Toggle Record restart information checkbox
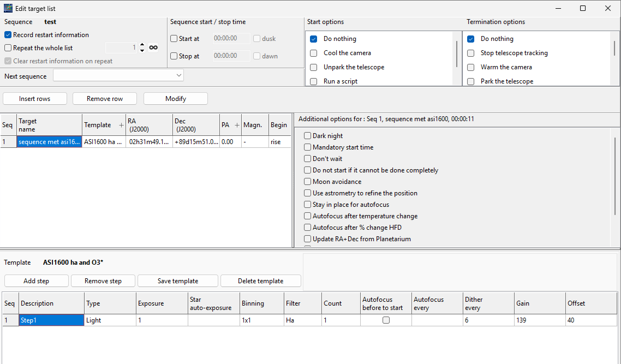 [8, 35]
